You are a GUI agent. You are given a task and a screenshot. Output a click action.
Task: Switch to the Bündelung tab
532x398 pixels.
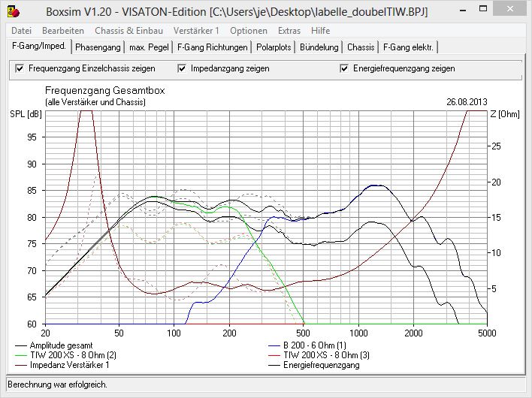pos(319,47)
